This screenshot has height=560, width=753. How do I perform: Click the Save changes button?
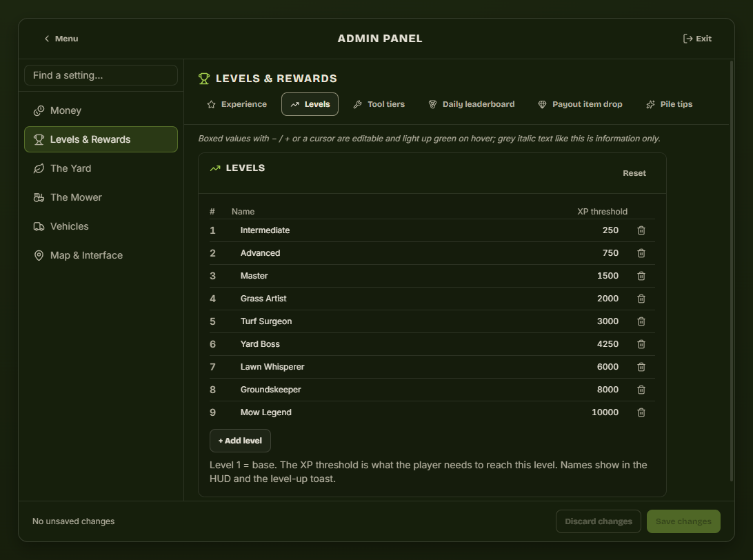click(683, 521)
